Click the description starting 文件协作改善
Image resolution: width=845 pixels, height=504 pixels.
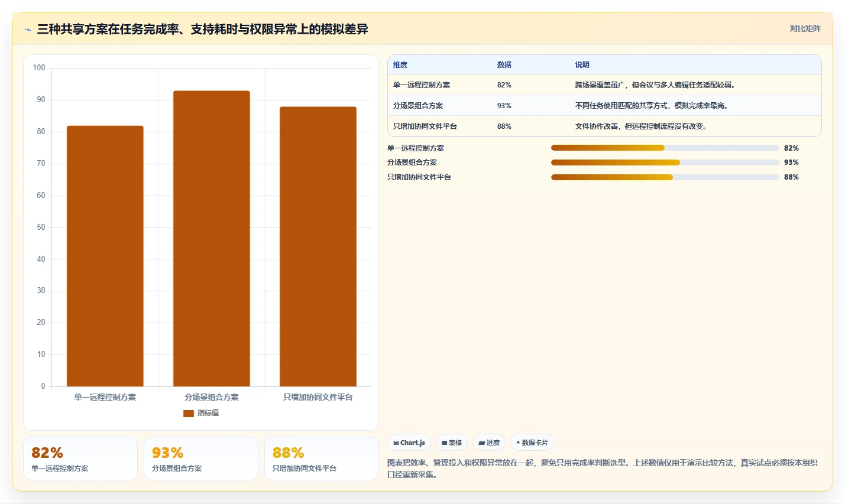click(641, 126)
